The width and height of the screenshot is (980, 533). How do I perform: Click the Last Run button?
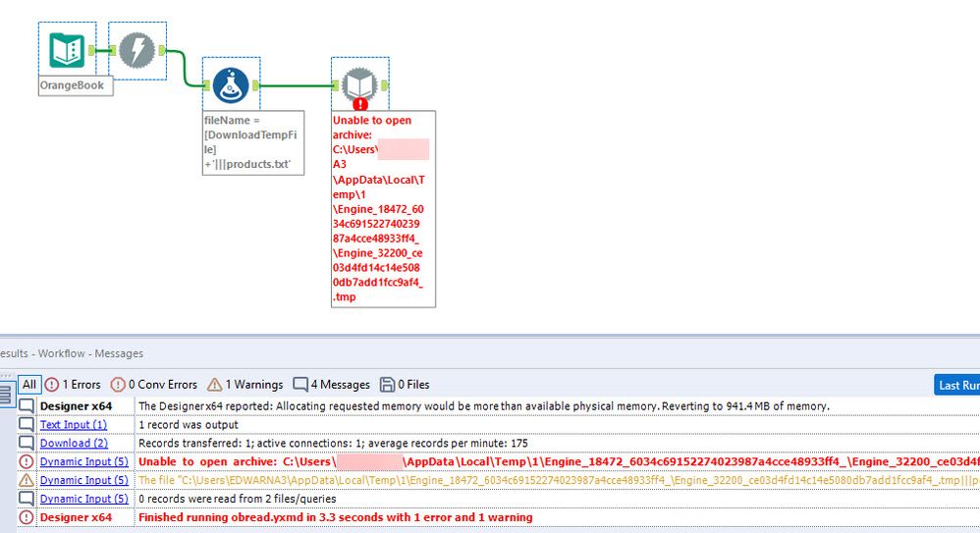point(956,385)
